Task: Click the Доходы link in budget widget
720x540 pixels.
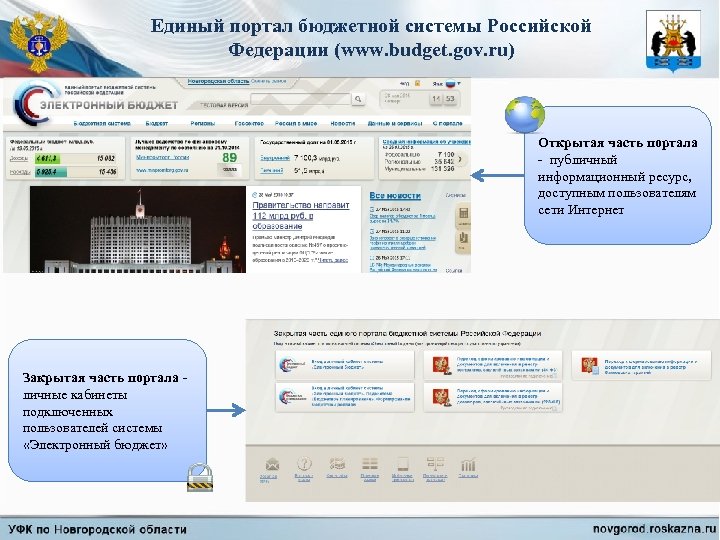Action: (x=19, y=158)
